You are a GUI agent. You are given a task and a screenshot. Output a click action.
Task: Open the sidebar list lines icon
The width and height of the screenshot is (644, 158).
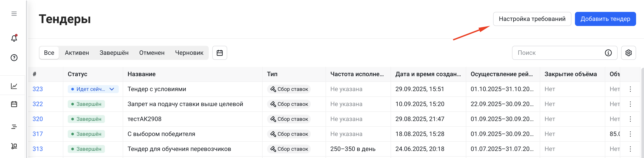[x=14, y=127]
